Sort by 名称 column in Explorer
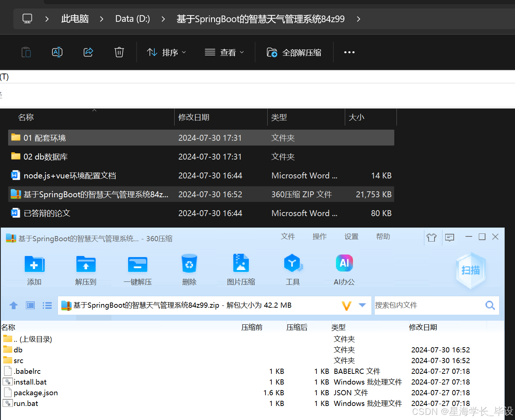The width and height of the screenshot is (515, 420). (26, 117)
